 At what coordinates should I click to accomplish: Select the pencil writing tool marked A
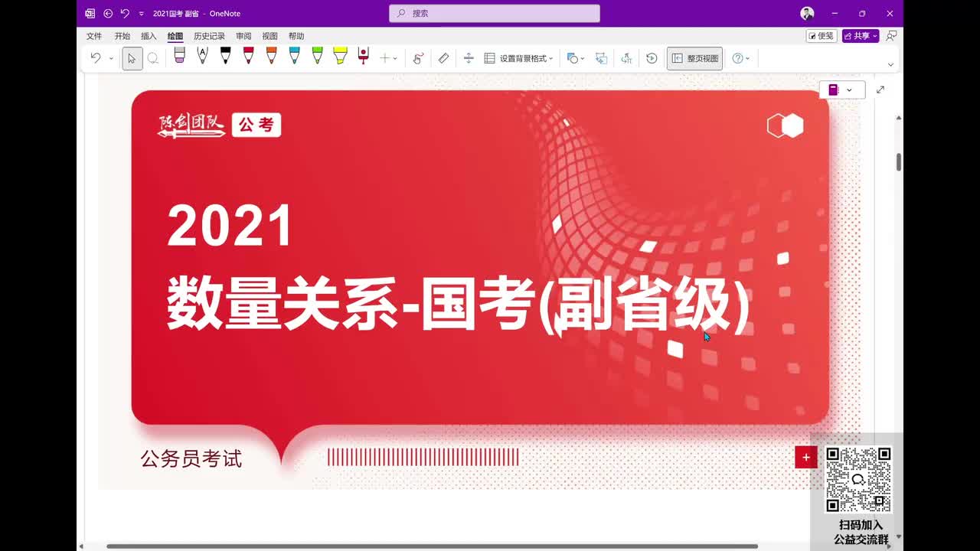[x=202, y=56]
